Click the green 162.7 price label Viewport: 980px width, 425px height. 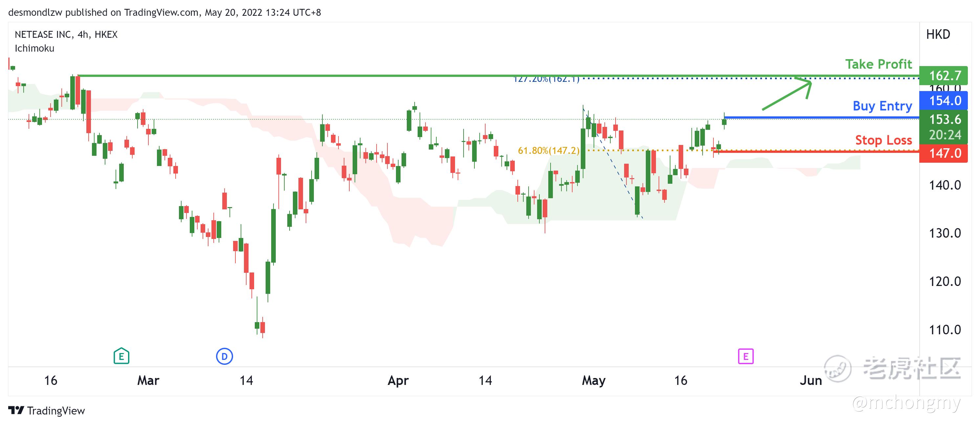click(x=944, y=75)
